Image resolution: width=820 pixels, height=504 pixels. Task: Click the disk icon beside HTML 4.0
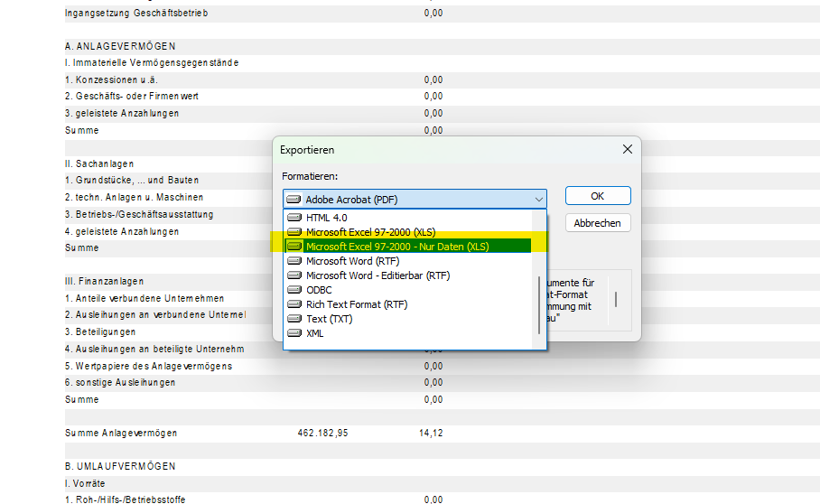pos(294,218)
